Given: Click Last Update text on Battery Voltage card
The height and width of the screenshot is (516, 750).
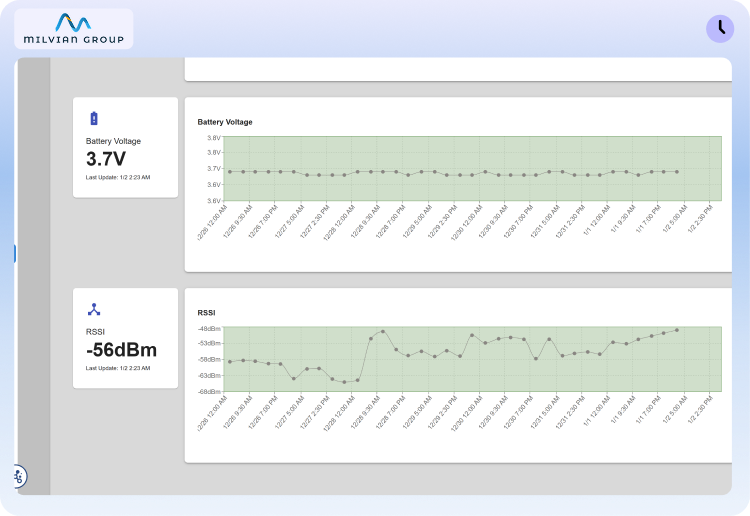Looking at the screenshot, I should click(x=118, y=177).
